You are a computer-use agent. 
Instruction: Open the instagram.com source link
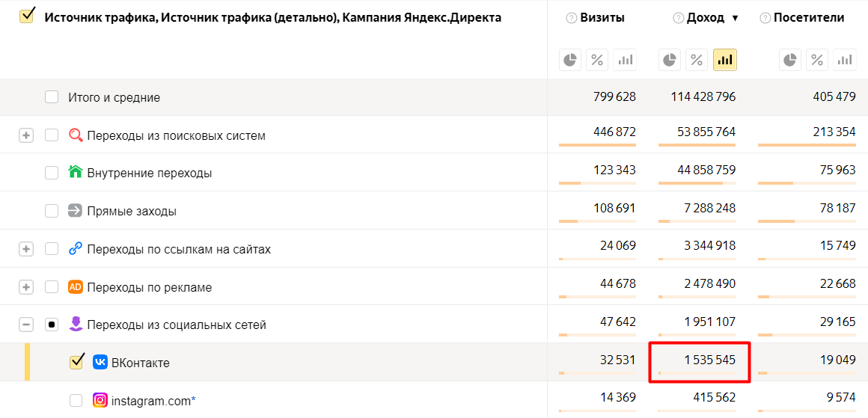(x=150, y=401)
